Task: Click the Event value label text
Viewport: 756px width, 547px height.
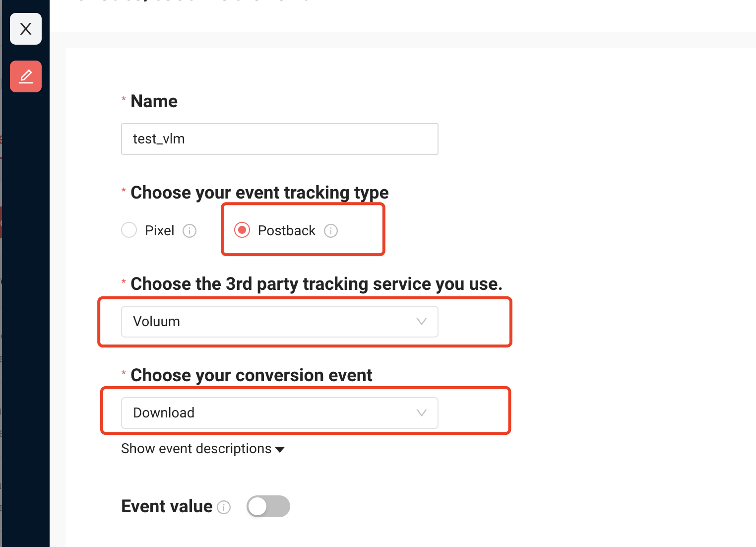Action: coord(167,506)
